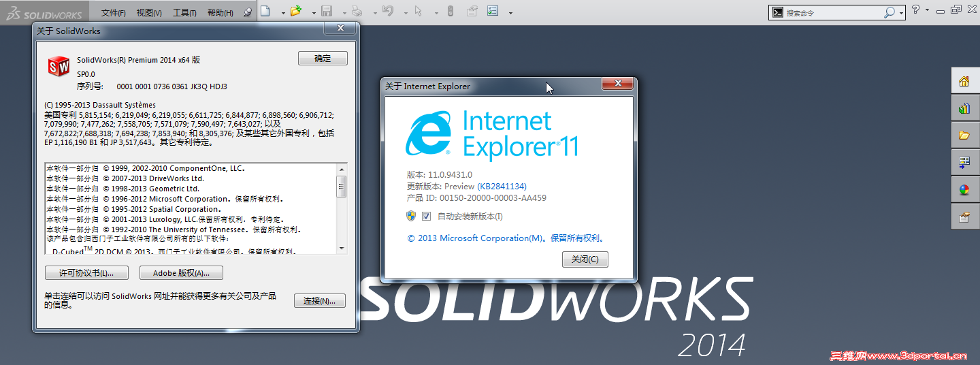Viewport: 980px width, 365px height.
Task: Open the SolidWorks Resources home task pane tab
Action: click(964, 81)
